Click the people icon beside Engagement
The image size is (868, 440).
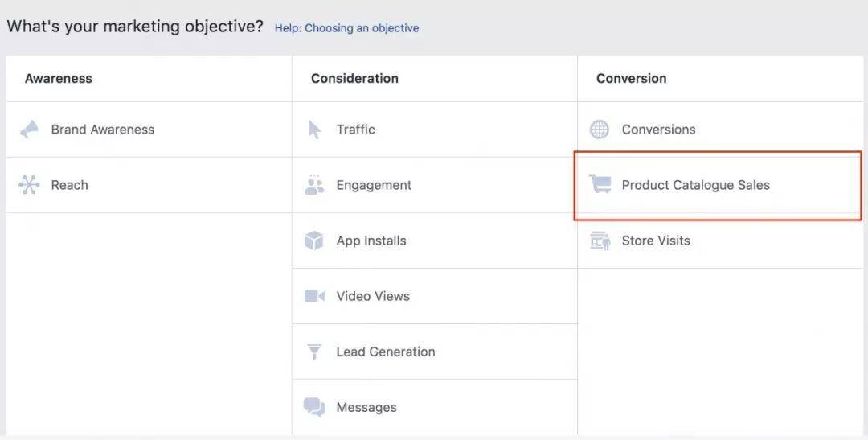coord(314,185)
